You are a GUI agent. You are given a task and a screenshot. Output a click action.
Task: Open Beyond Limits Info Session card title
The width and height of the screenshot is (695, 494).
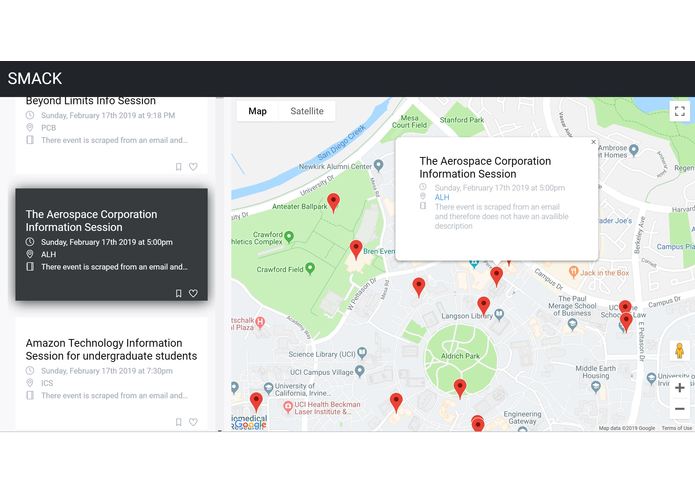90,101
